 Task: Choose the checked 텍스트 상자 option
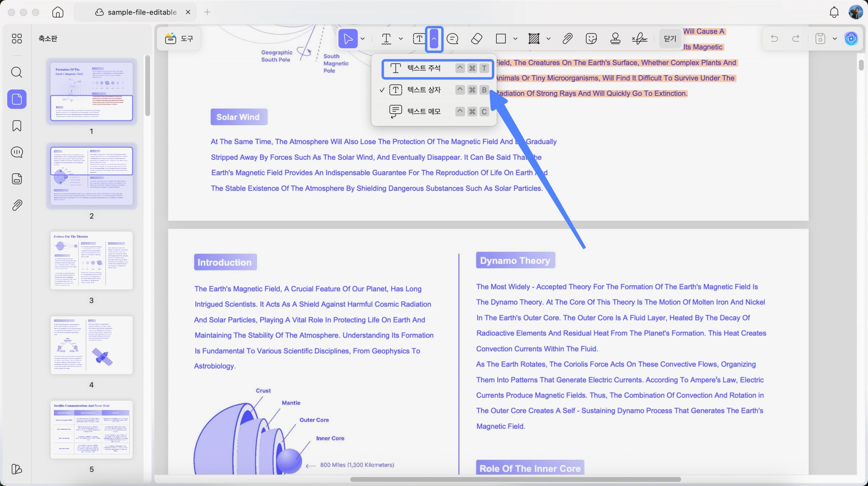434,90
